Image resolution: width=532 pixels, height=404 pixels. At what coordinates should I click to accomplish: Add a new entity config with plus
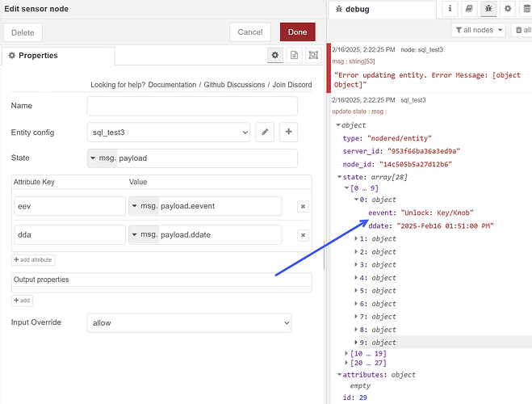click(x=288, y=132)
